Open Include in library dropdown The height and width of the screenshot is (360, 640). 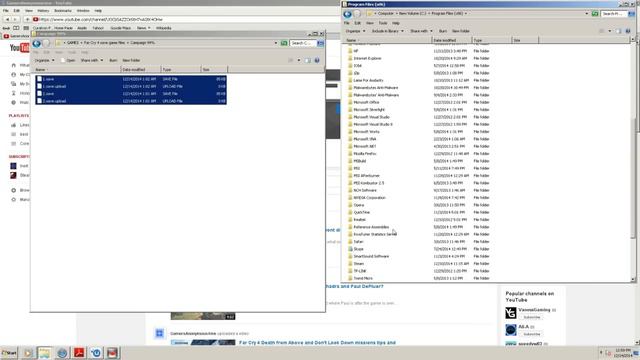[x=387, y=31]
